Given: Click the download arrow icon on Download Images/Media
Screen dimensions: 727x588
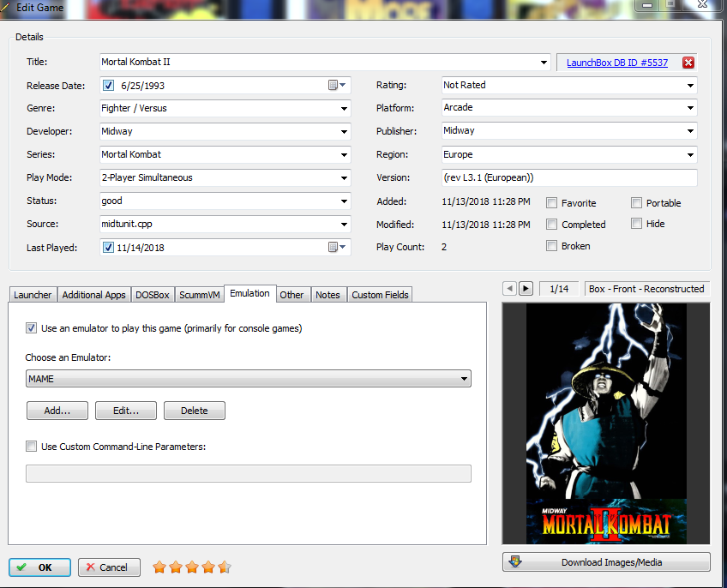Looking at the screenshot, I should 515,561.
